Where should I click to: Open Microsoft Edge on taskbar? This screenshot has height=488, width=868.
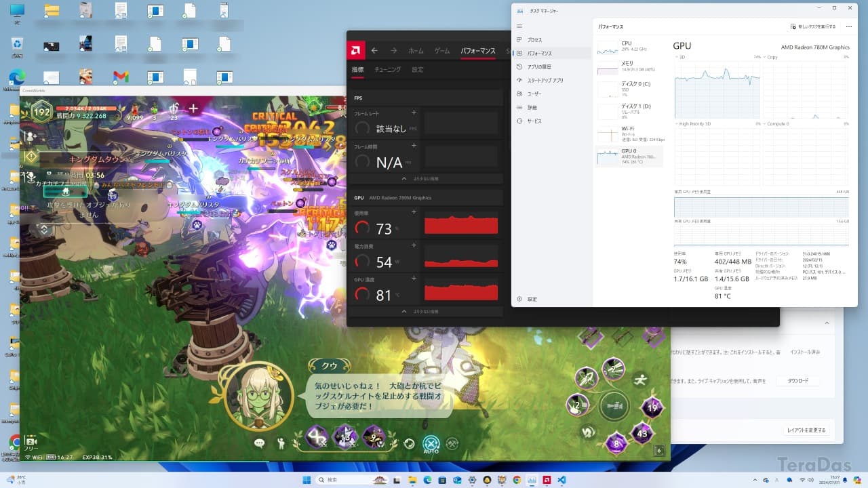pyautogui.click(x=427, y=479)
